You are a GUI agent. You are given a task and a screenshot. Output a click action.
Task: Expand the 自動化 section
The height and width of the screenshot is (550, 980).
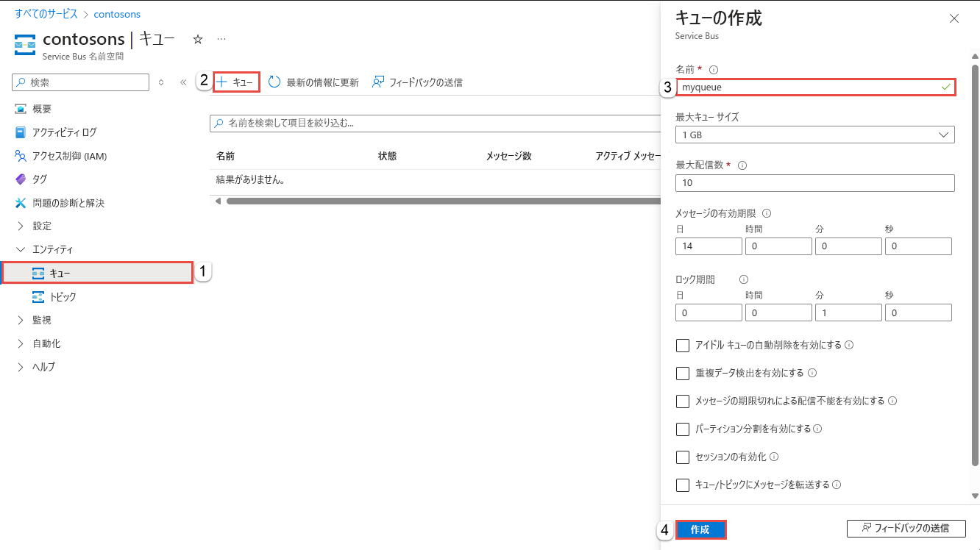[x=21, y=343]
